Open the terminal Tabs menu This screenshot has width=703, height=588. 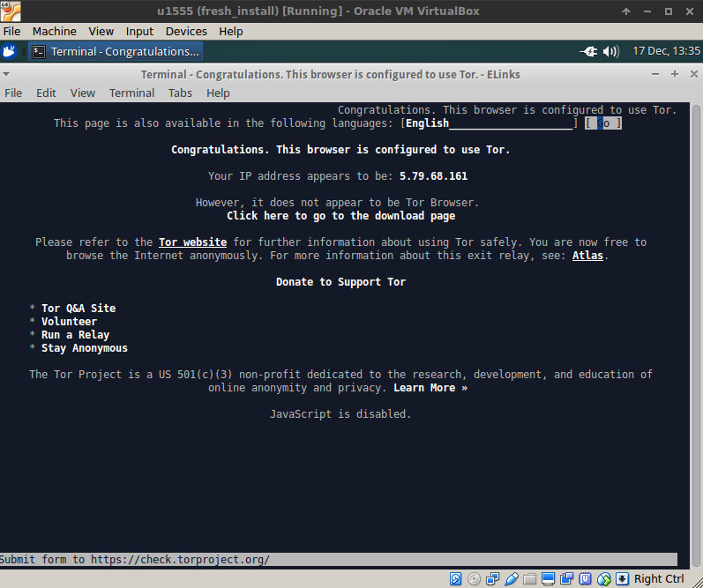pos(180,93)
